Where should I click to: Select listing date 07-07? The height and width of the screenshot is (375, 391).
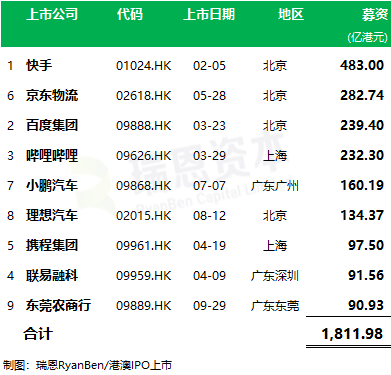209,186
